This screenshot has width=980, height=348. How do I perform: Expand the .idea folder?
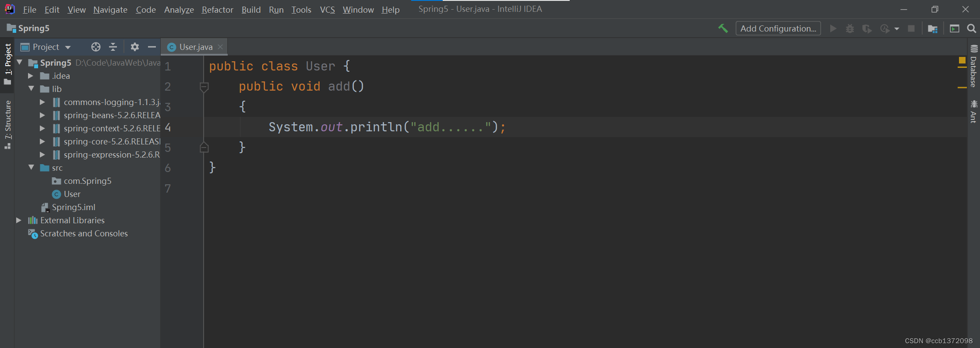click(x=31, y=76)
